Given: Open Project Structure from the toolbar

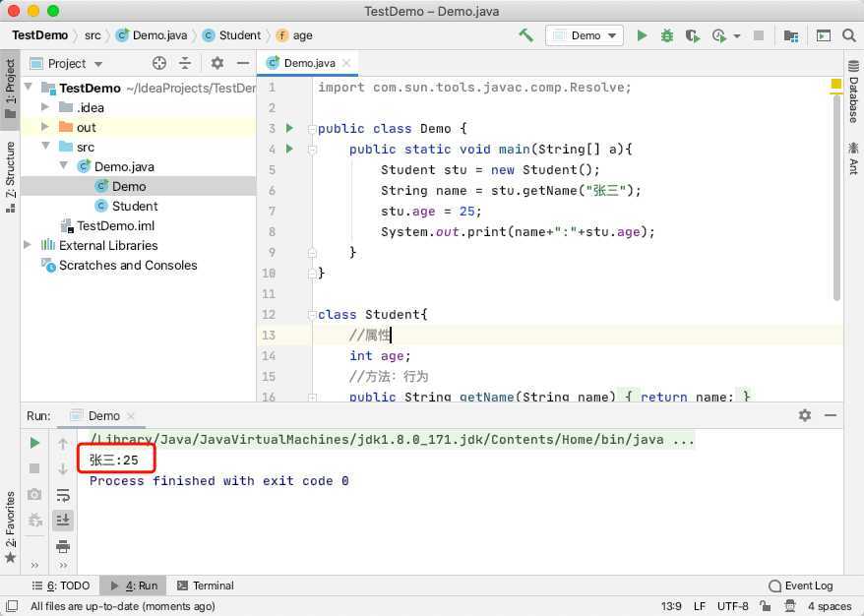Looking at the screenshot, I should click(791, 35).
